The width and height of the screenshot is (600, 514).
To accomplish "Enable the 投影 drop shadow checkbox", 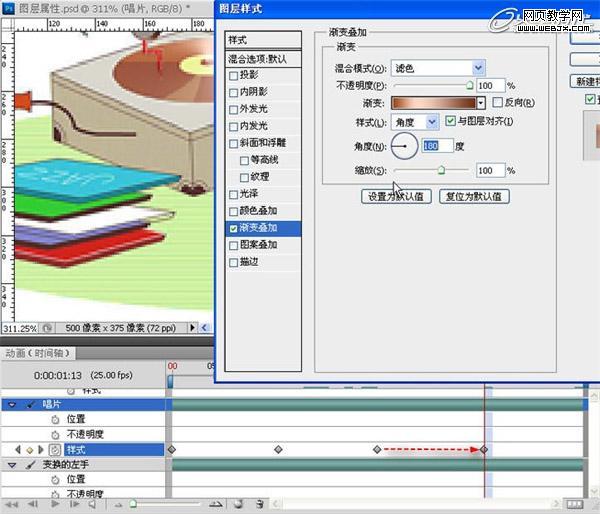I will click(234, 75).
